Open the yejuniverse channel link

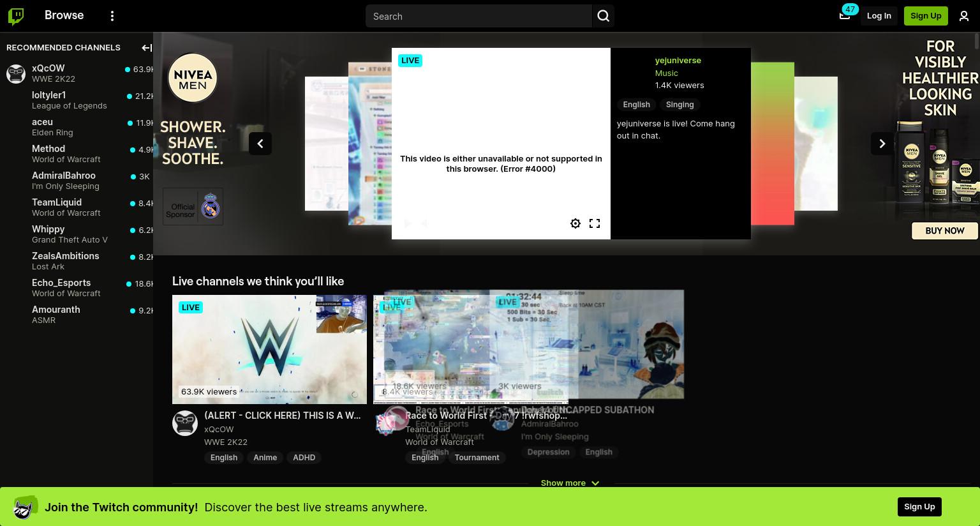click(678, 60)
